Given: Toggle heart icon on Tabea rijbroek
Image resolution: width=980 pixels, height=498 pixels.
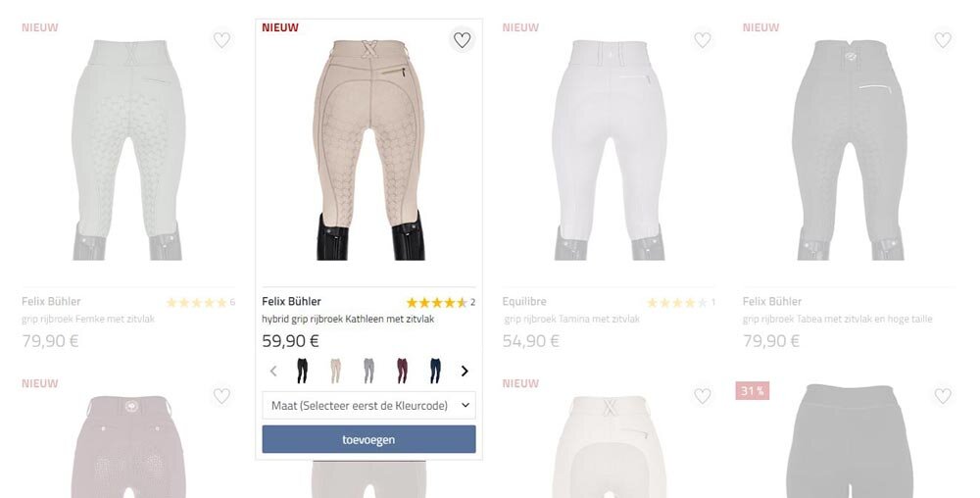Looking at the screenshot, I should [943, 40].
